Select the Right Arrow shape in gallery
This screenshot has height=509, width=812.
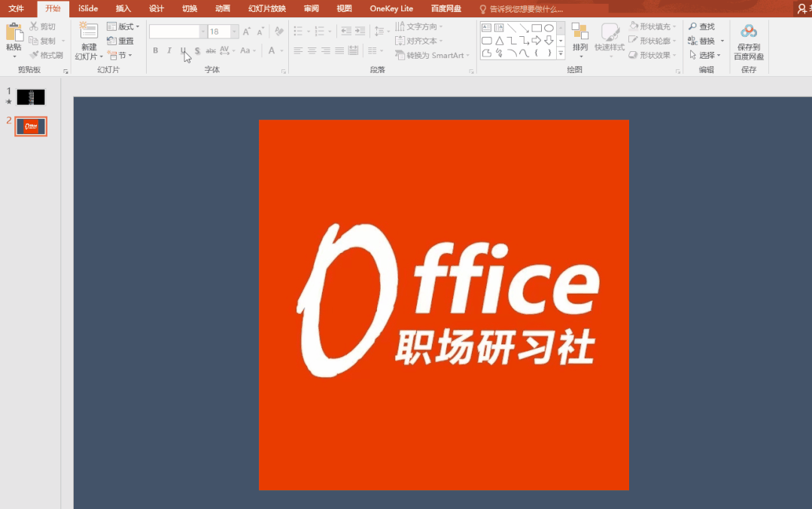[537, 41]
